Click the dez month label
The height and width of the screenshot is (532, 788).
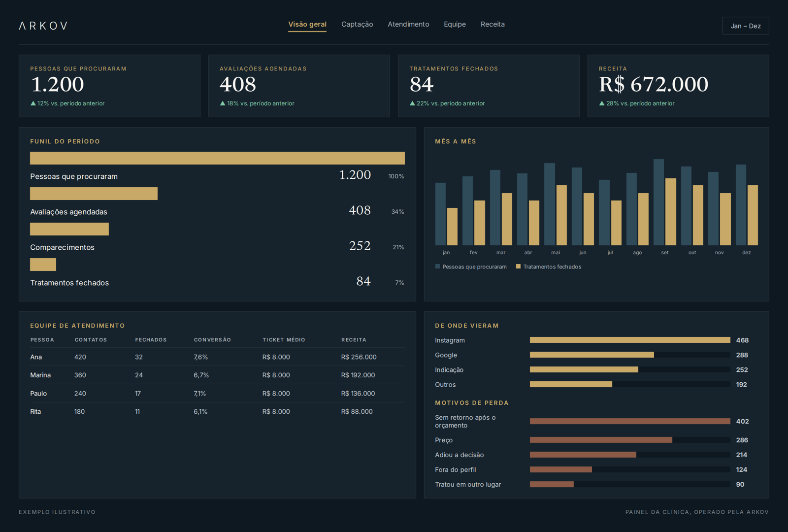coord(747,253)
